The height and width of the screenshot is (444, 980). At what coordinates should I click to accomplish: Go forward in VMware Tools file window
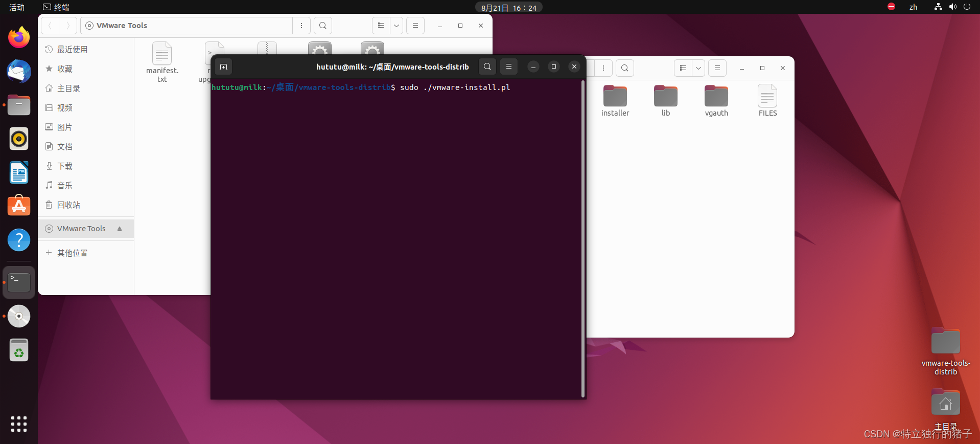(x=68, y=26)
